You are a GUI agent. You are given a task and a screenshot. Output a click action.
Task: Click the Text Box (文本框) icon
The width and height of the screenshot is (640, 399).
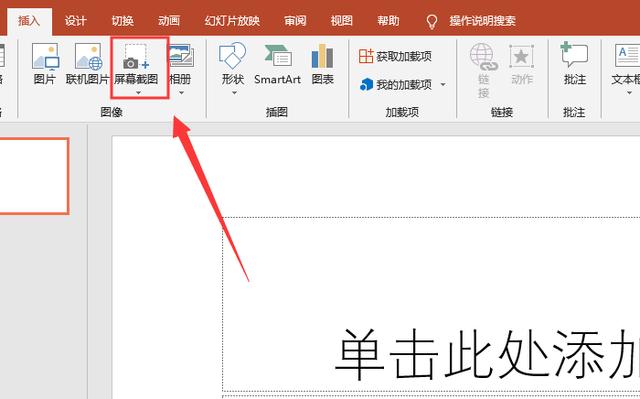[627, 55]
